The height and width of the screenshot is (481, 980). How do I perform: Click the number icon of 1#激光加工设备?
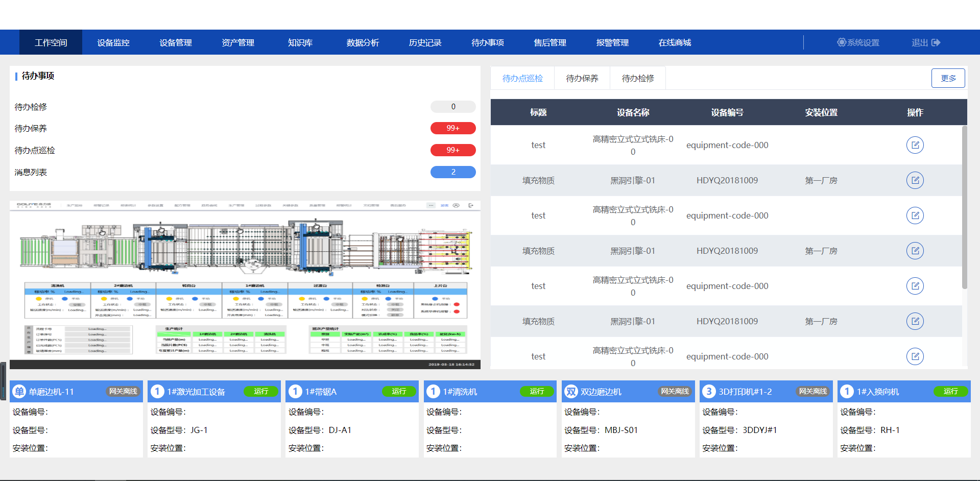tap(157, 392)
